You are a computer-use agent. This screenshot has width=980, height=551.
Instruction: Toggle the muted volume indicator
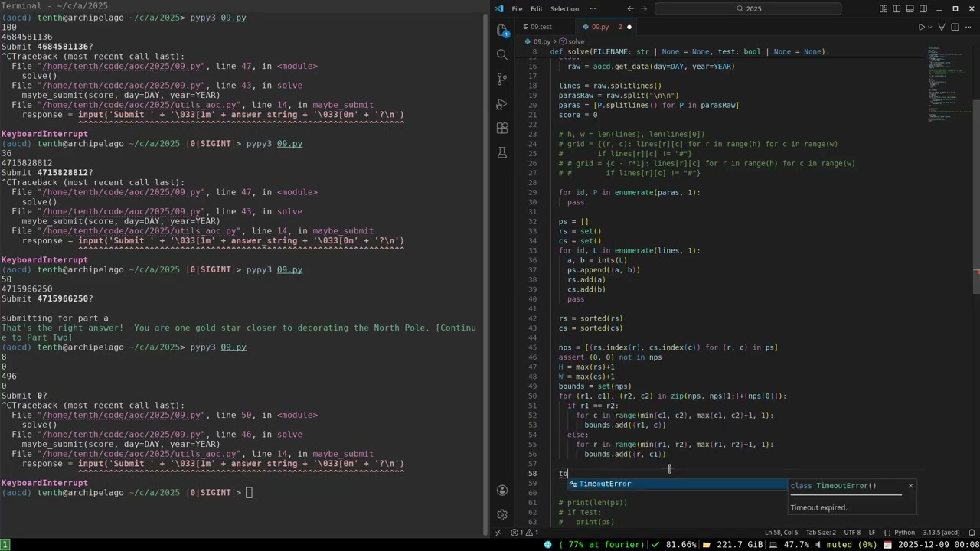pos(846,545)
